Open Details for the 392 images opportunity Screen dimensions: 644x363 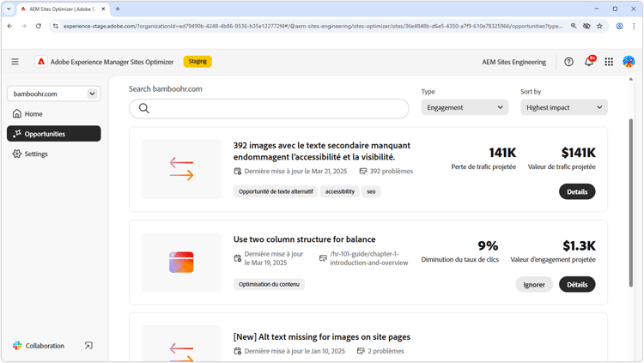(577, 191)
